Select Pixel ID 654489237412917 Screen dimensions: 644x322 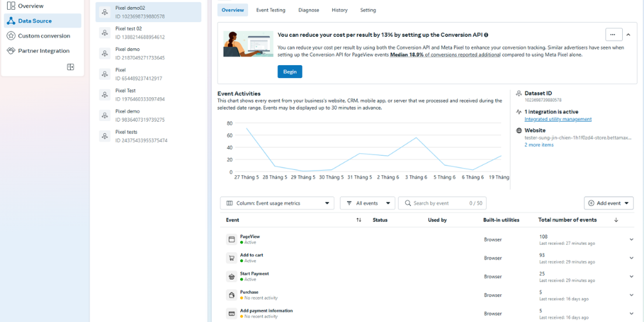tap(149, 74)
